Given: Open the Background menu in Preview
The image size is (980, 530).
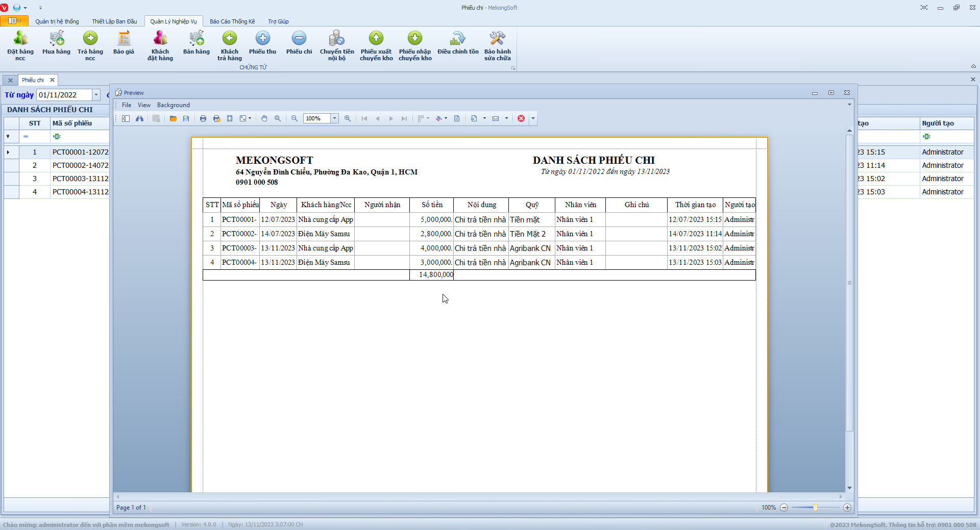Looking at the screenshot, I should [173, 105].
